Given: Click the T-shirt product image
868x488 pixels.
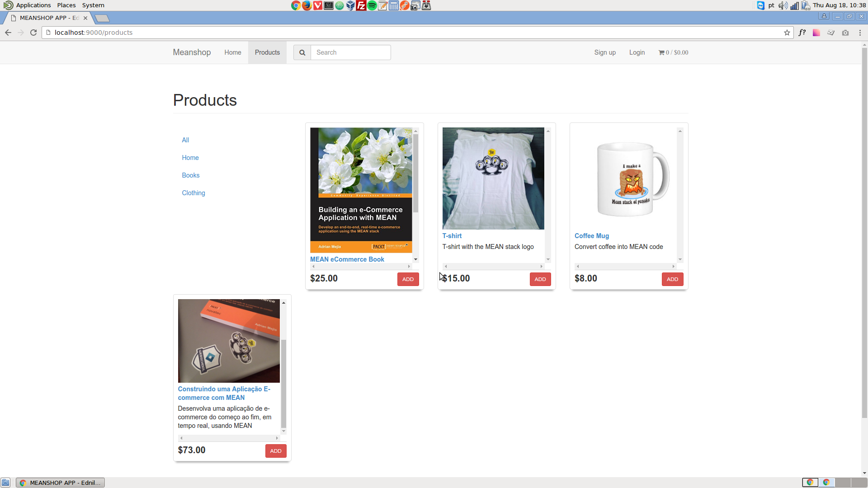Looking at the screenshot, I should point(493,178).
